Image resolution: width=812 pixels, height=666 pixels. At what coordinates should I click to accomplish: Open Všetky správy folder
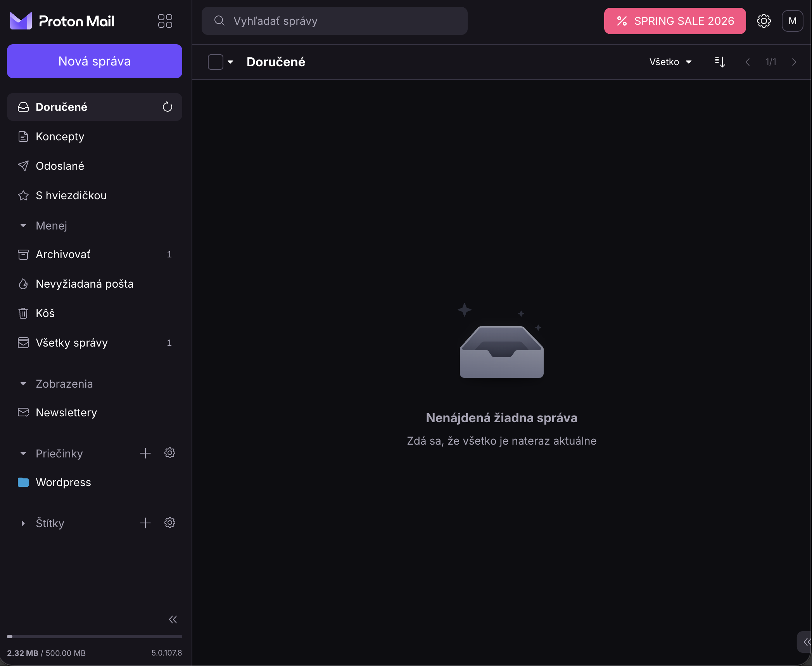coord(94,343)
